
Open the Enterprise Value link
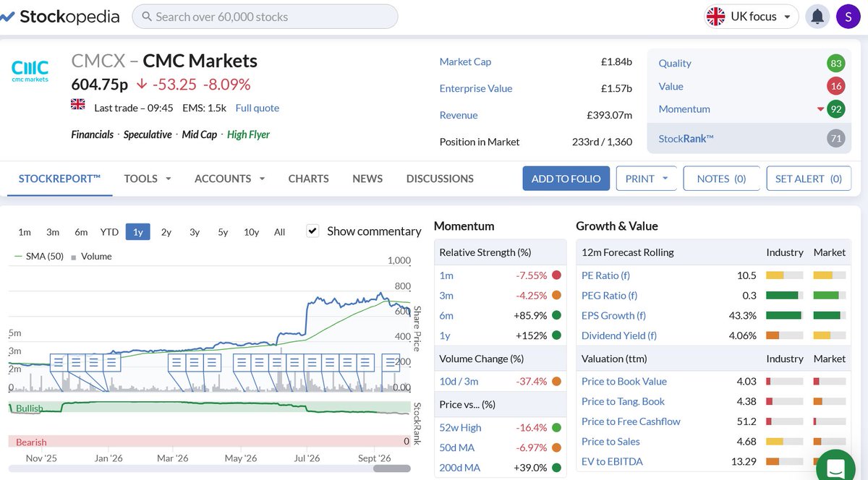click(x=476, y=88)
